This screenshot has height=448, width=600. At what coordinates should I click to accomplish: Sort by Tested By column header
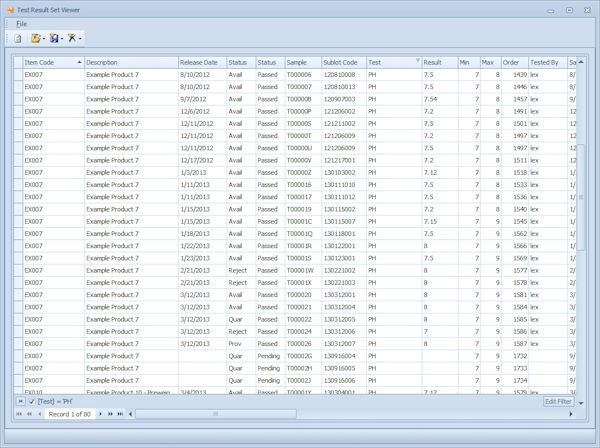point(548,62)
